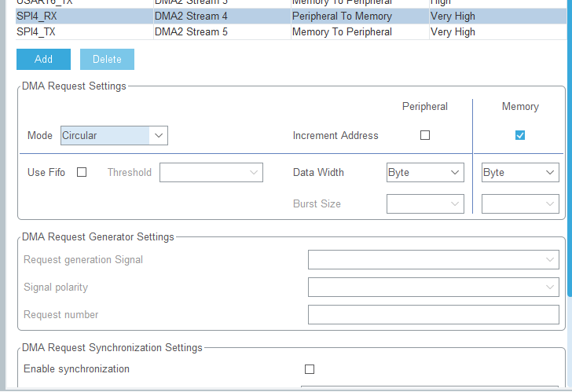Enable synchronization checkbox

[x=310, y=369]
